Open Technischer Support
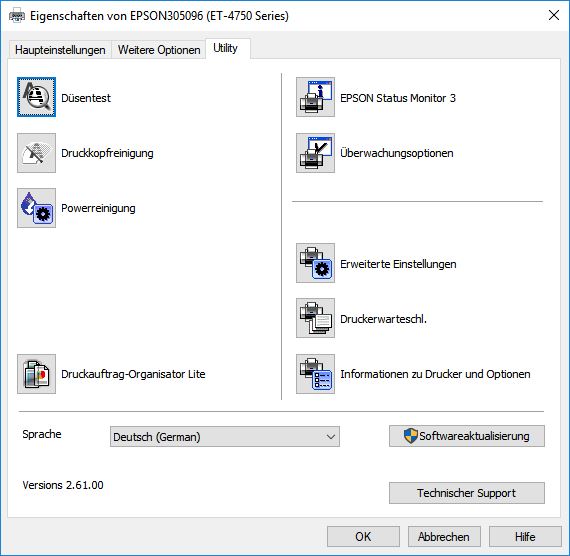 click(467, 493)
